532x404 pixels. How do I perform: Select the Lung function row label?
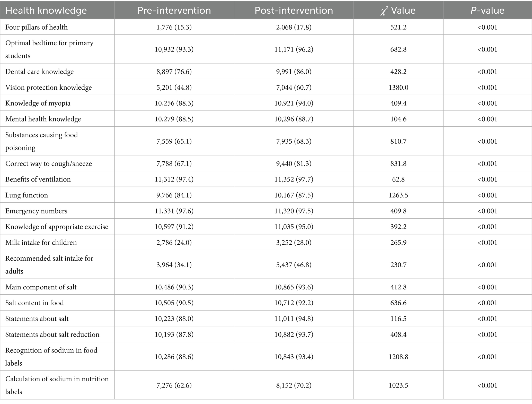[x=27, y=195]
